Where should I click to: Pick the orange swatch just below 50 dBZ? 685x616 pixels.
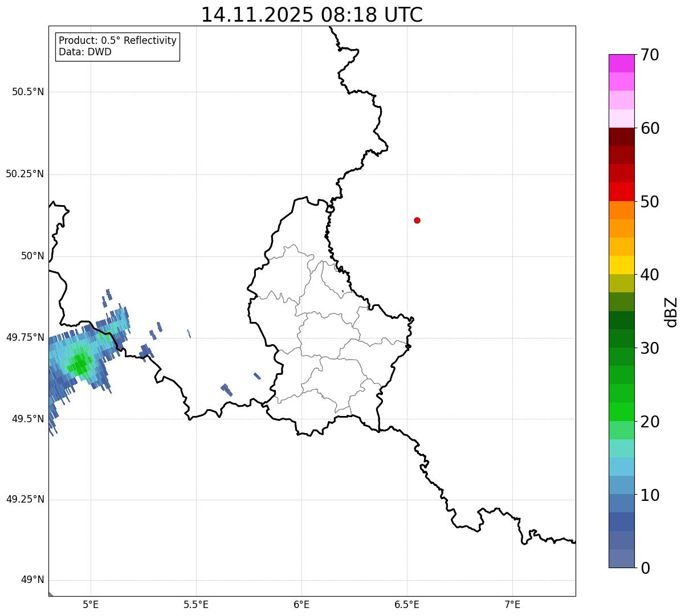point(621,210)
